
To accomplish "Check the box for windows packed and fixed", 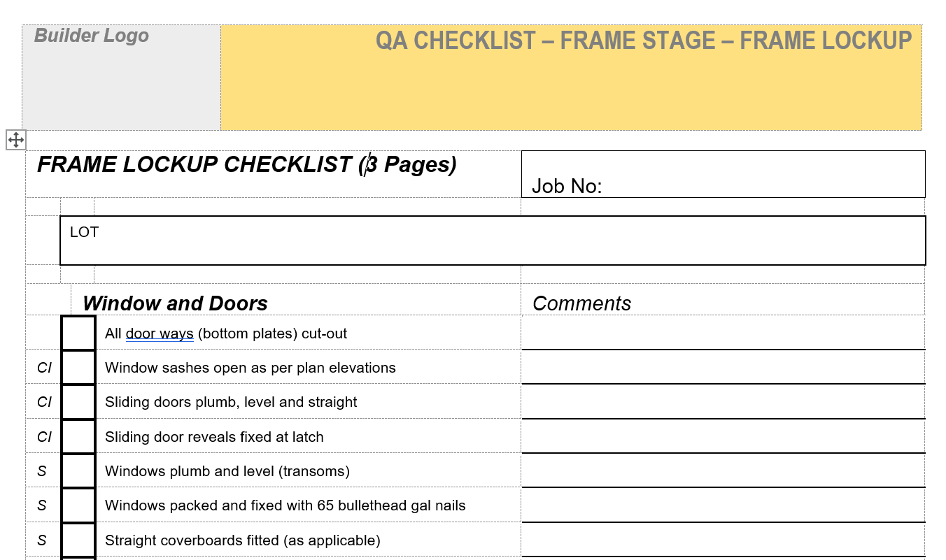I will point(78,505).
